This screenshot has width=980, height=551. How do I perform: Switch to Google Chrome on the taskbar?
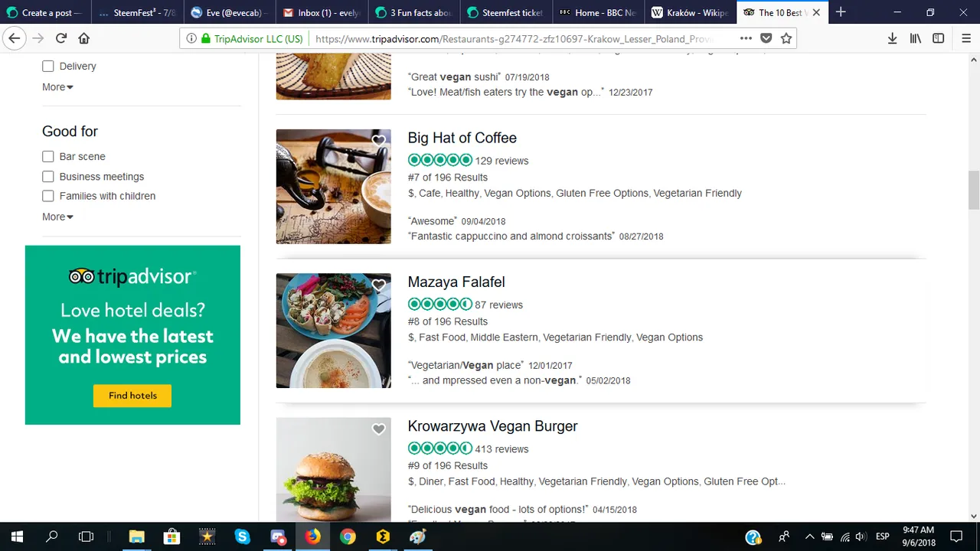[348, 536]
